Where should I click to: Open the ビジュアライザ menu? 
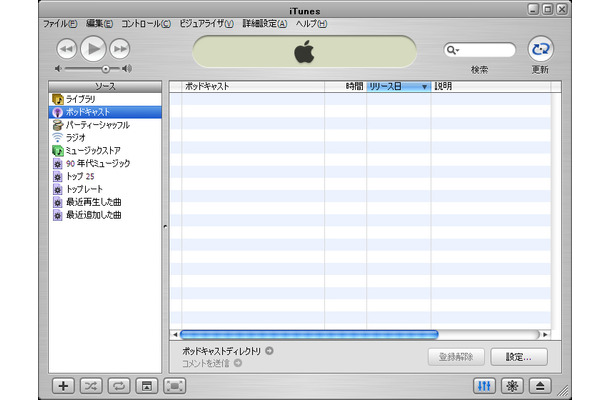[206, 24]
